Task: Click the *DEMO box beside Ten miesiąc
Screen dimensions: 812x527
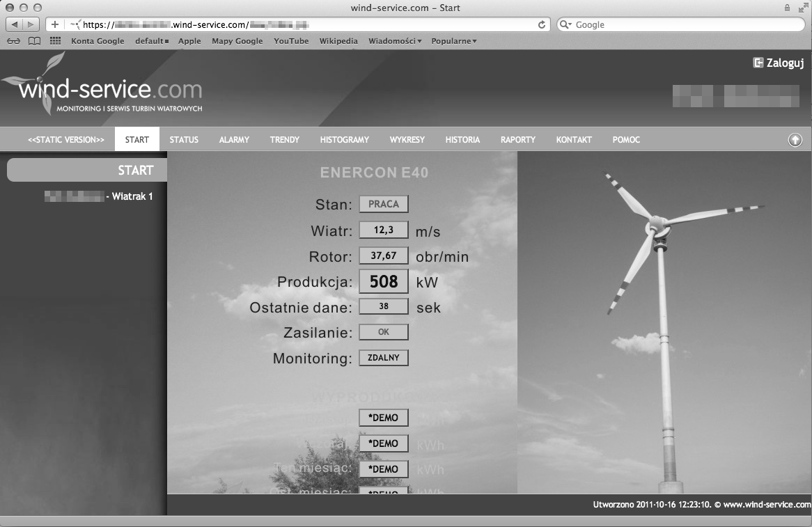Action: pos(384,469)
